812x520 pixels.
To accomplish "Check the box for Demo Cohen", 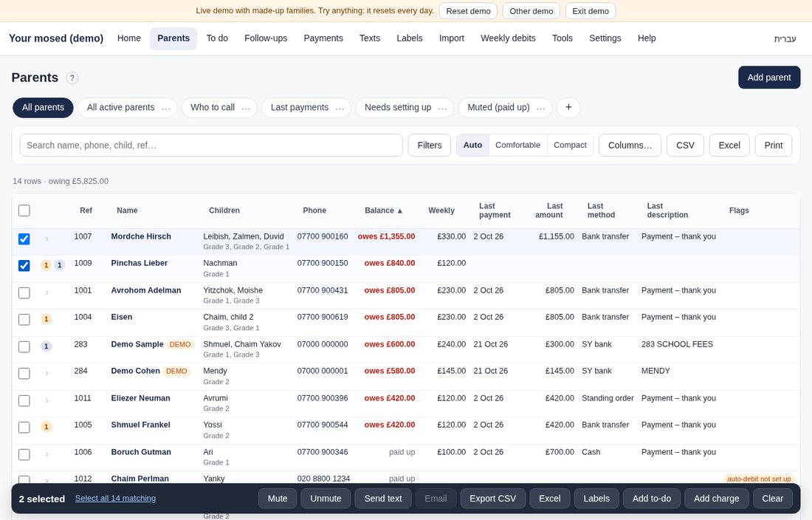I will click(x=24, y=374).
